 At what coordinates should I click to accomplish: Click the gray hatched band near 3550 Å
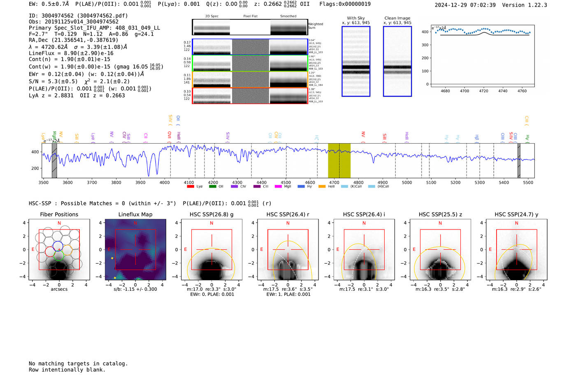click(54, 160)
